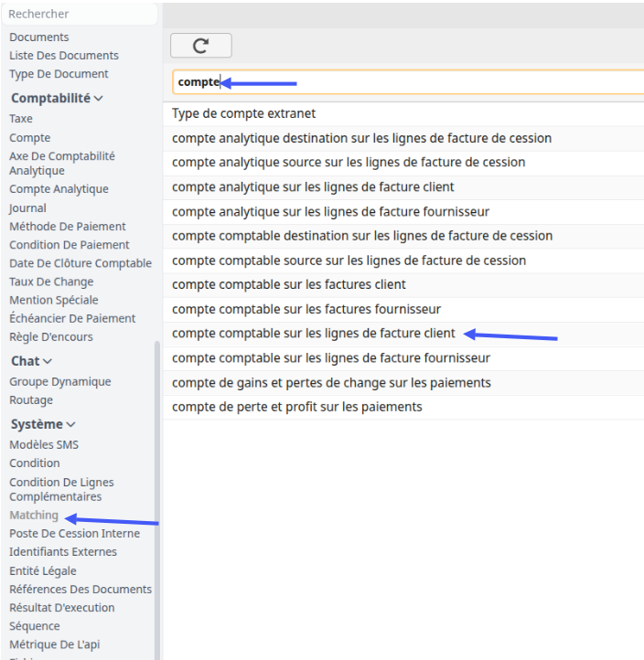Select 'compte comptable sur les lignes de facture fournisseur'
Viewport: 644px width, 660px height.
click(x=403, y=358)
